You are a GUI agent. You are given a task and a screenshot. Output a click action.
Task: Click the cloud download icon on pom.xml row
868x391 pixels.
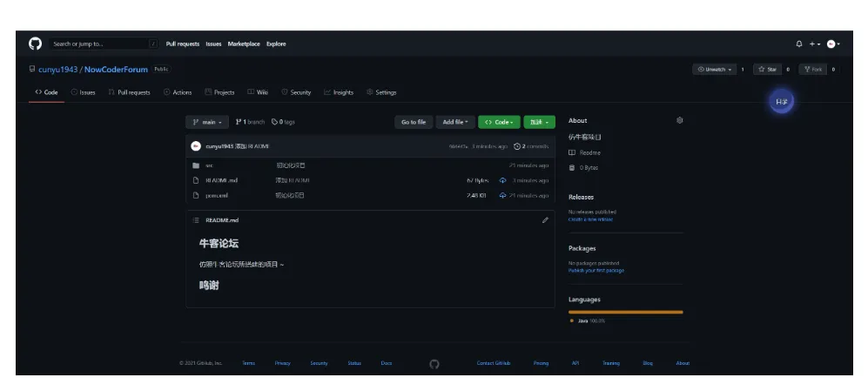pyautogui.click(x=502, y=195)
